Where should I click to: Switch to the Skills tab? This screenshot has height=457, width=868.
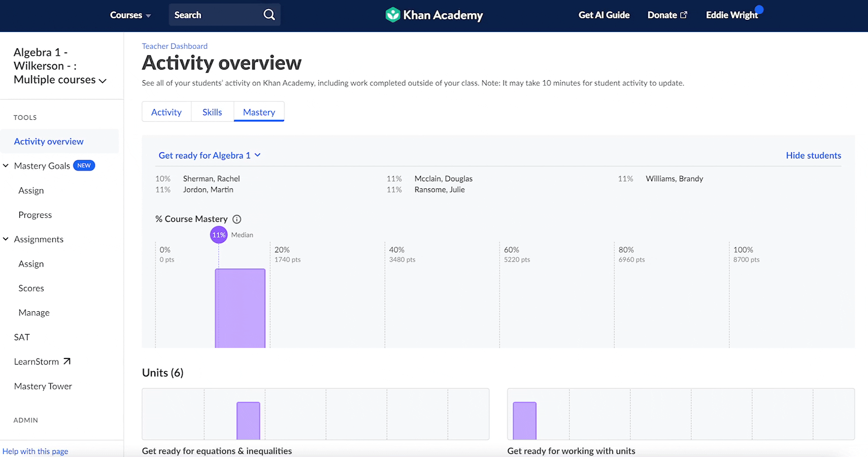[212, 112]
